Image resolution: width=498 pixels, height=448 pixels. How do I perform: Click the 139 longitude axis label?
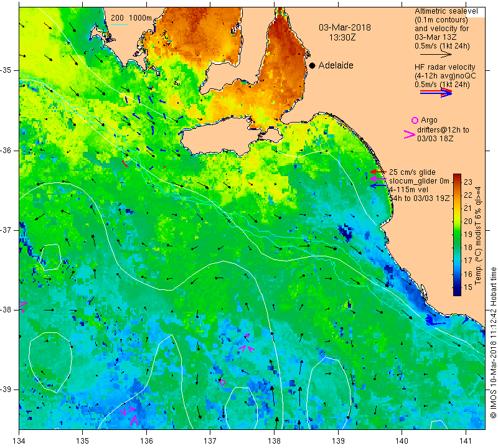click(x=338, y=441)
